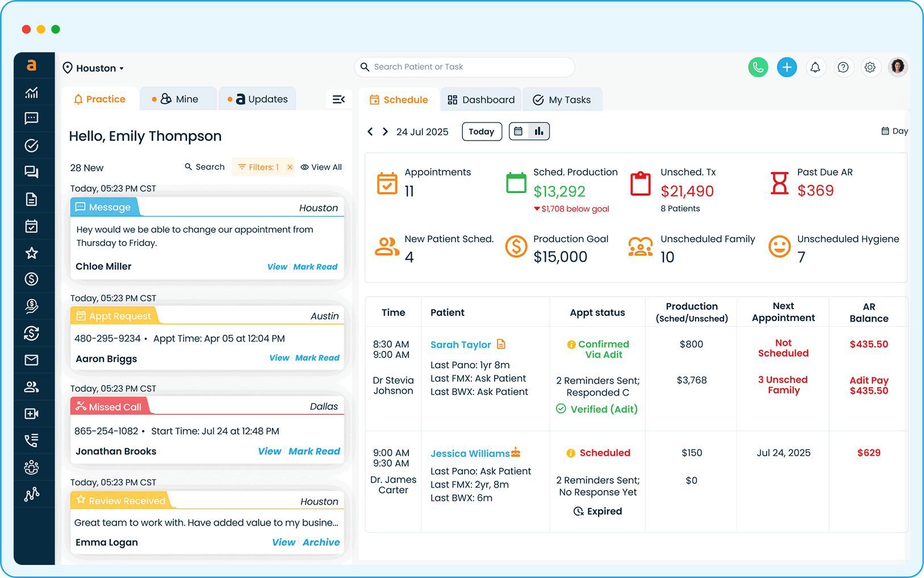
Task: Click the blue plus add button
Action: click(x=787, y=68)
